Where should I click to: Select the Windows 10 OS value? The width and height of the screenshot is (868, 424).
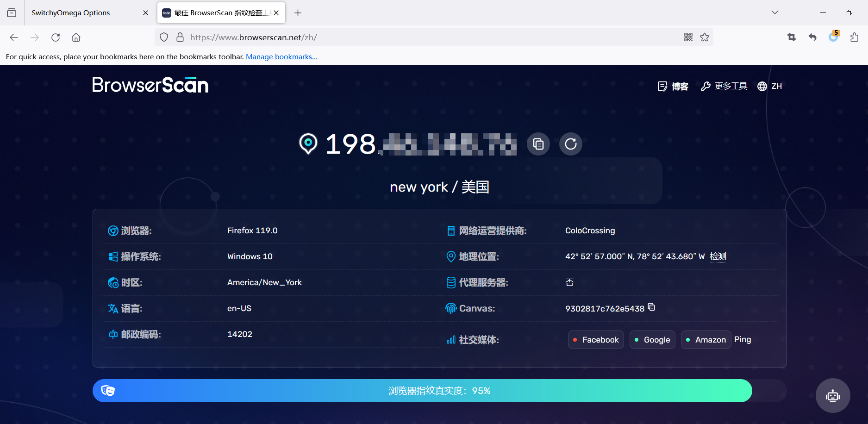(x=250, y=256)
